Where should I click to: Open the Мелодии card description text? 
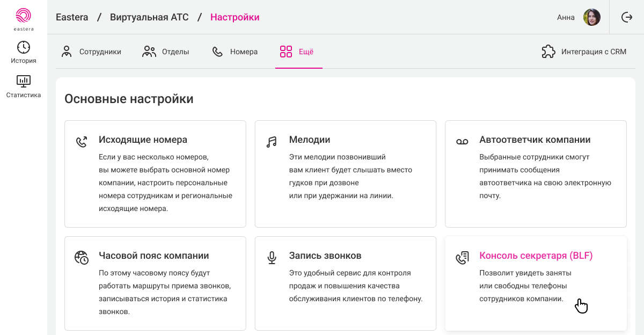click(350, 176)
